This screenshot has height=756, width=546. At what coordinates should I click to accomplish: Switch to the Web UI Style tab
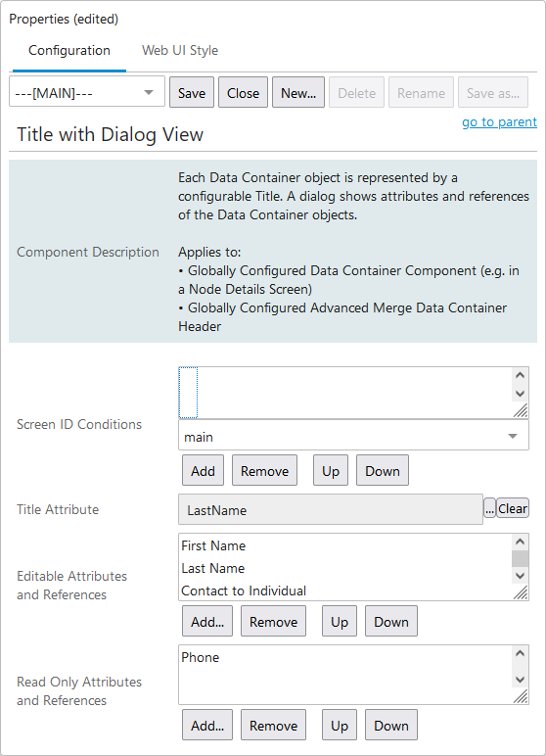(x=180, y=50)
